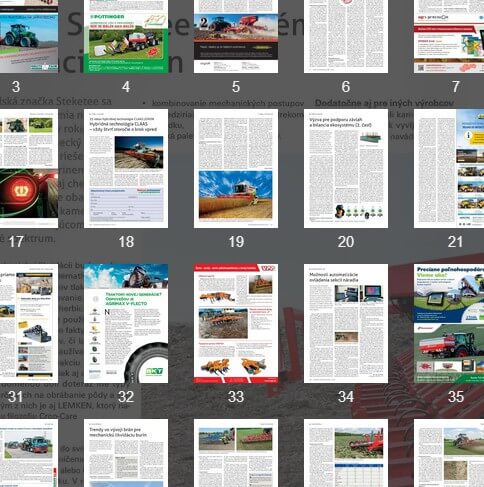The image size is (484, 487).
Task: Click page number label 6
Action: click(346, 87)
